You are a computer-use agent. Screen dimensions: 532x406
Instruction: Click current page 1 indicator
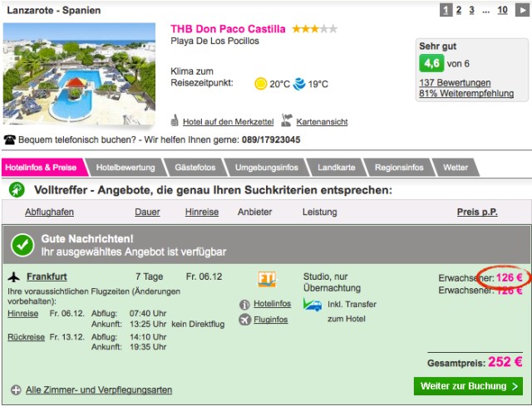[446, 10]
